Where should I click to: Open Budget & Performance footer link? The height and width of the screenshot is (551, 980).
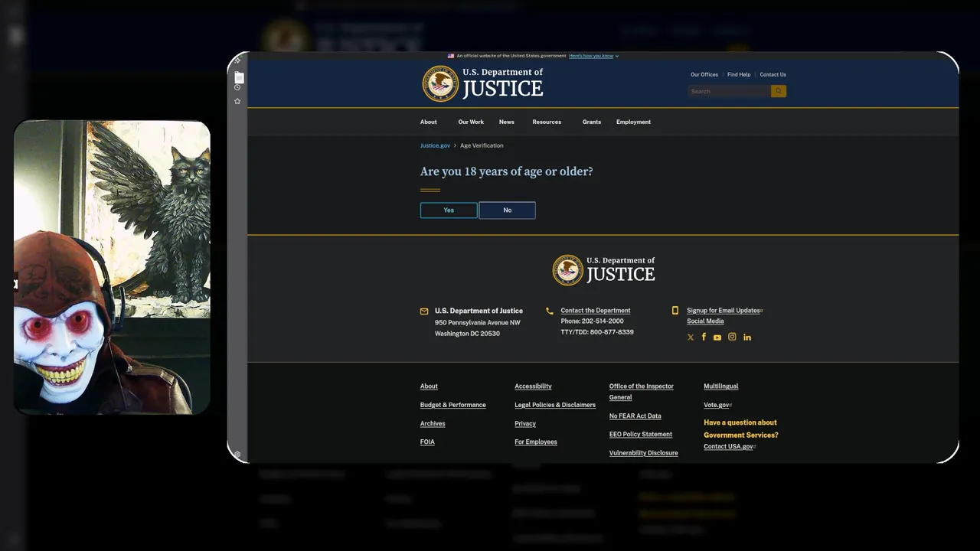pyautogui.click(x=452, y=405)
